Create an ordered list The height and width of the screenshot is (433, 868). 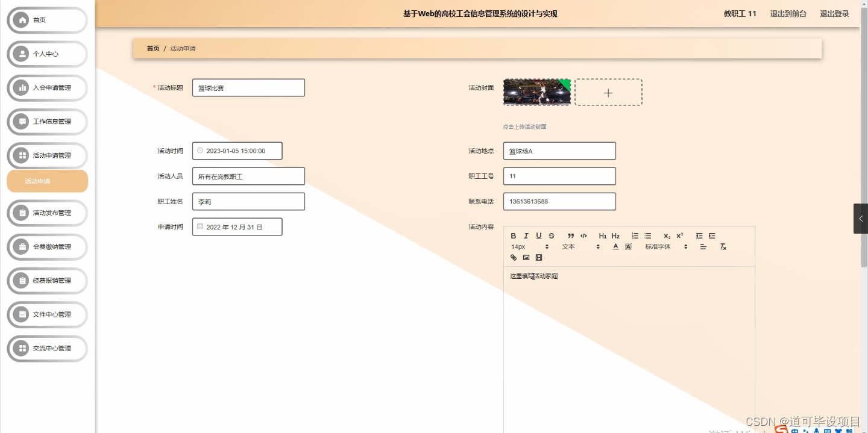click(x=635, y=235)
